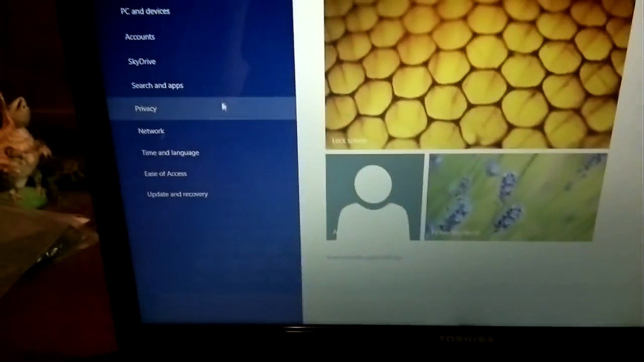This screenshot has height=362, width=644.
Task: Click the caption on the lavender tile
Action: pyautogui.click(x=454, y=233)
